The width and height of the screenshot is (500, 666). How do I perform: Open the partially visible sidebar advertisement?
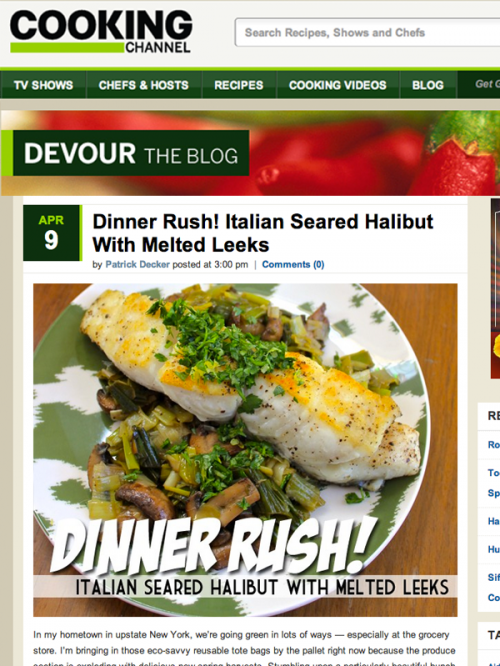click(x=495, y=289)
